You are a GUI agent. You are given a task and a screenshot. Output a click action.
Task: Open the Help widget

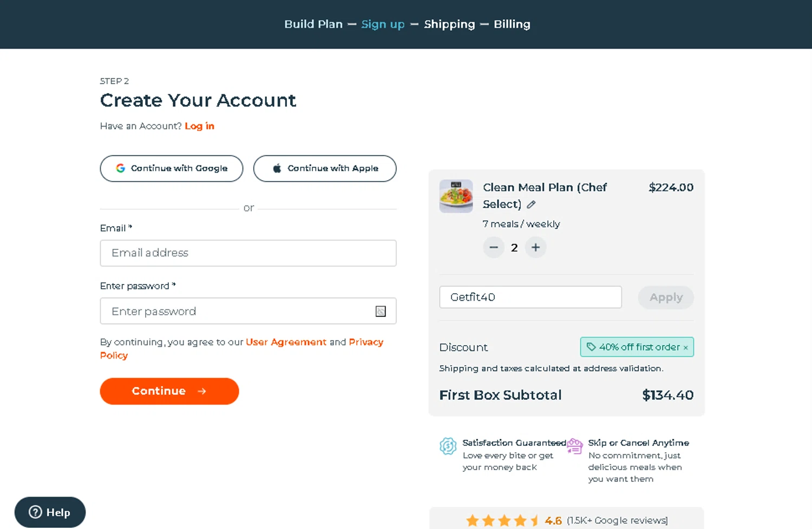click(50, 512)
